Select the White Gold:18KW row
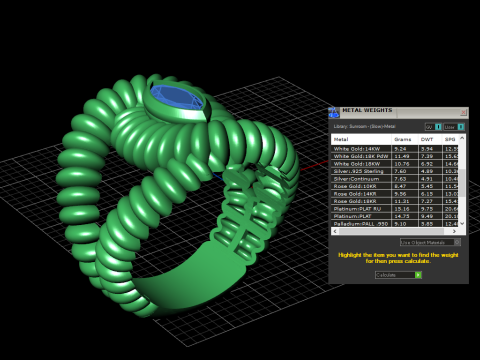 (395, 164)
